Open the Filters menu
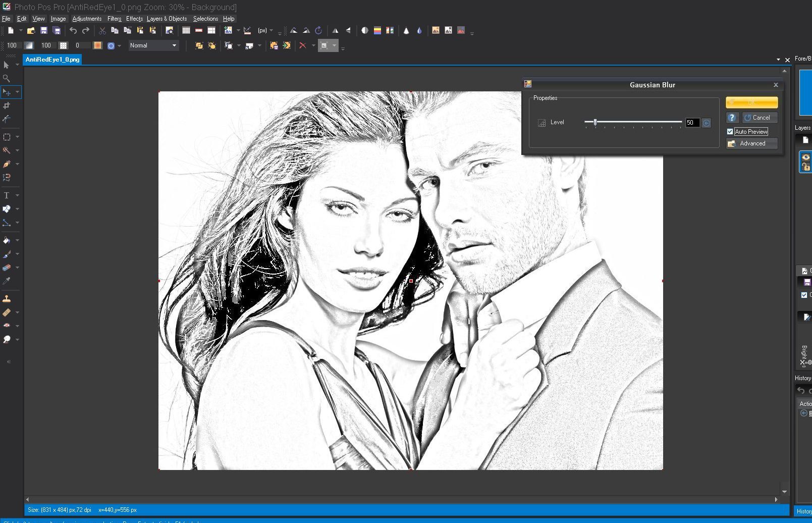812x523 pixels. click(x=114, y=19)
